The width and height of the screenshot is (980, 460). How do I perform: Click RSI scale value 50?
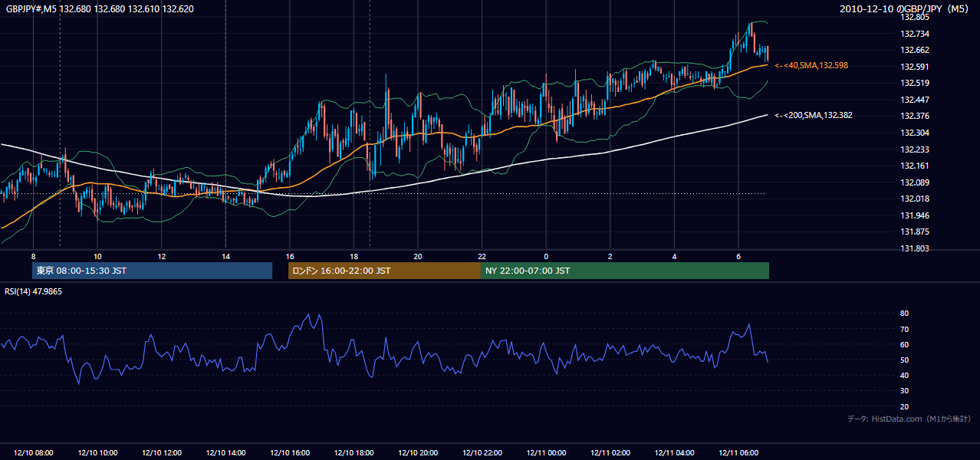pos(905,360)
